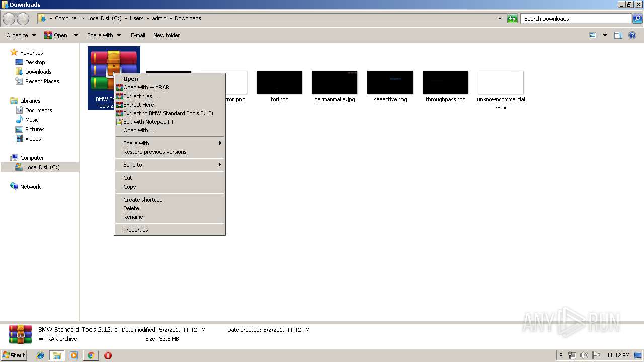Click the change view icon
The width and height of the screenshot is (644, 362).
593,35
